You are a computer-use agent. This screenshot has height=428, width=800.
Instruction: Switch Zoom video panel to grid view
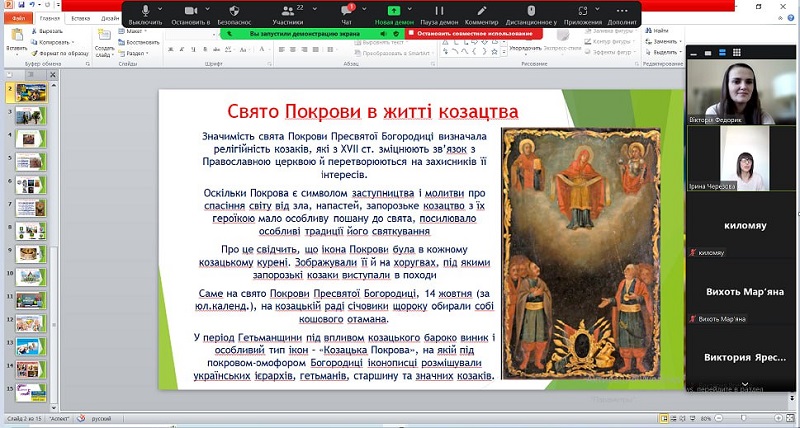click(x=737, y=53)
